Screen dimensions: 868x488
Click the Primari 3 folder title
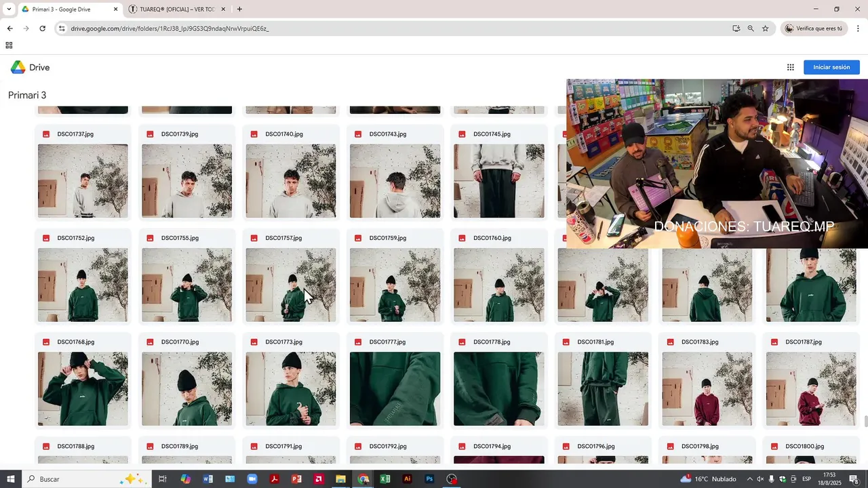pos(27,95)
